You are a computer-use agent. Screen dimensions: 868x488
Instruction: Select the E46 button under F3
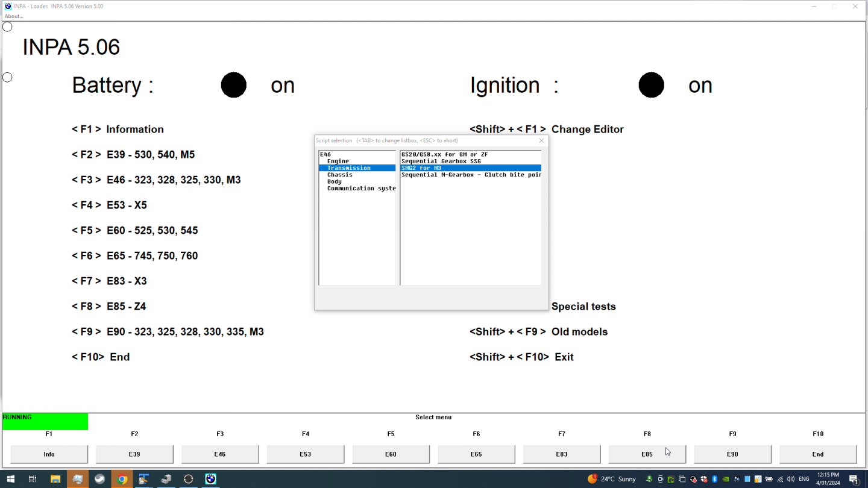point(220,454)
